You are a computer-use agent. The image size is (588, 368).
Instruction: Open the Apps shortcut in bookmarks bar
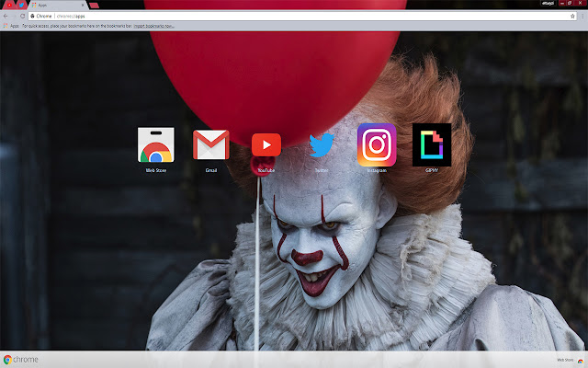(11, 26)
